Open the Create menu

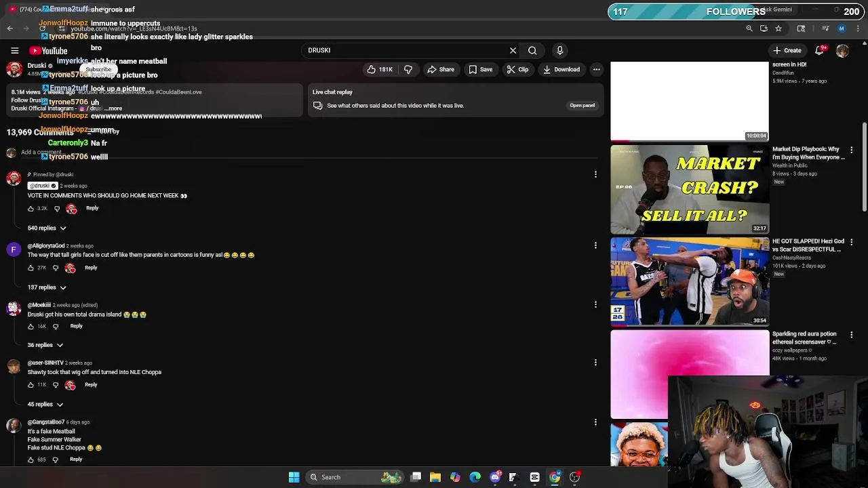point(787,50)
